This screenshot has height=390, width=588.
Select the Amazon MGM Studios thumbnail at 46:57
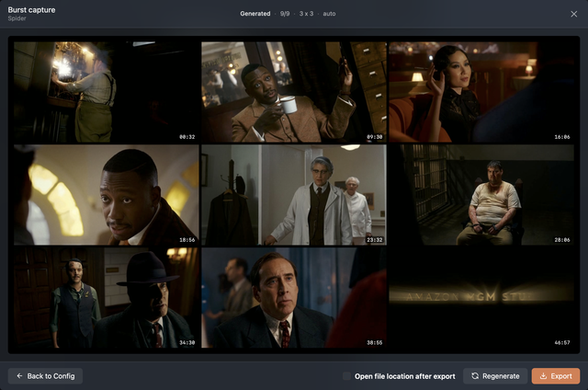pos(481,298)
